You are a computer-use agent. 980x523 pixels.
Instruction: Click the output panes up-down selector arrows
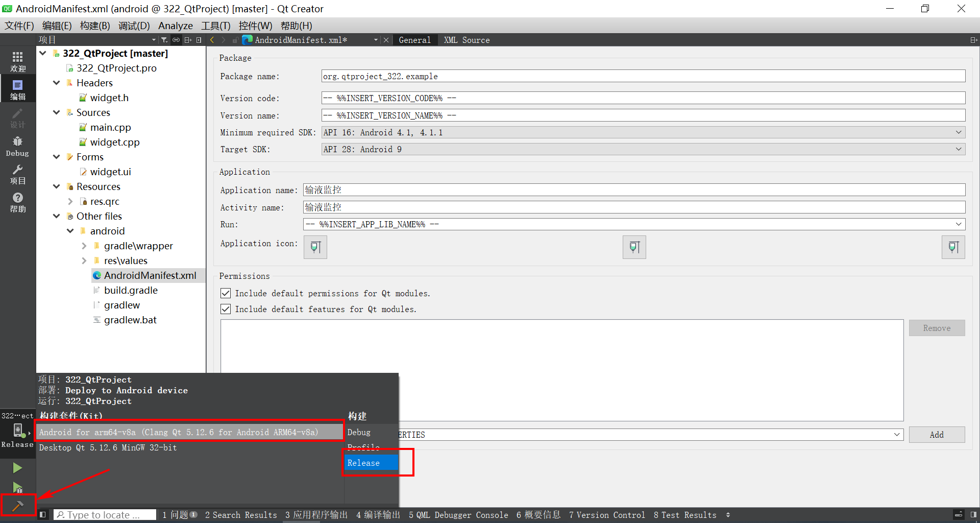click(728, 515)
